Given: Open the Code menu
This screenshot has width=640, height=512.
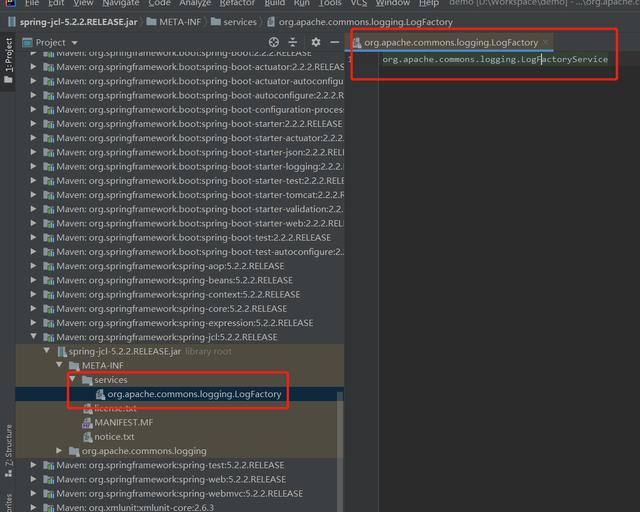Looking at the screenshot, I should click(x=159, y=3).
